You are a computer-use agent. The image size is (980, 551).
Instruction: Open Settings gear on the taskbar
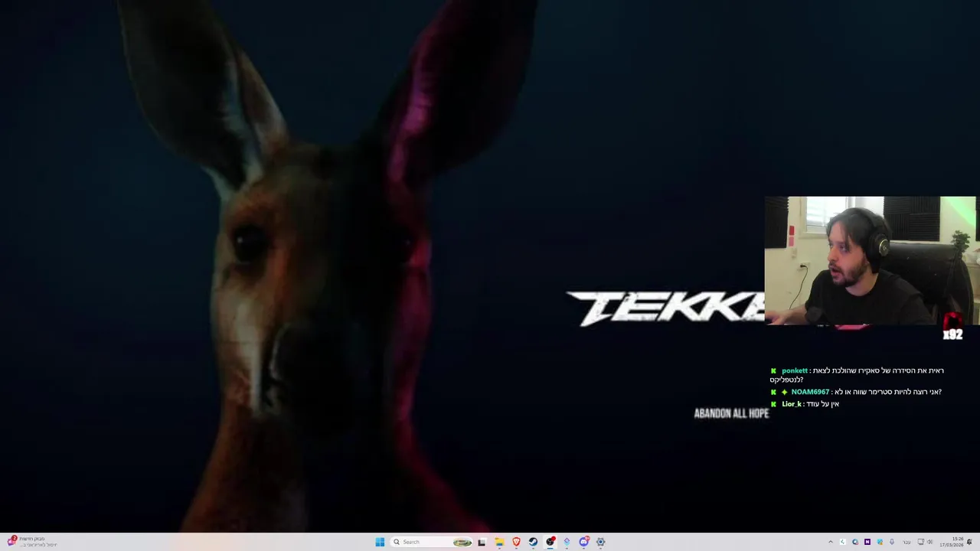[x=600, y=542]
